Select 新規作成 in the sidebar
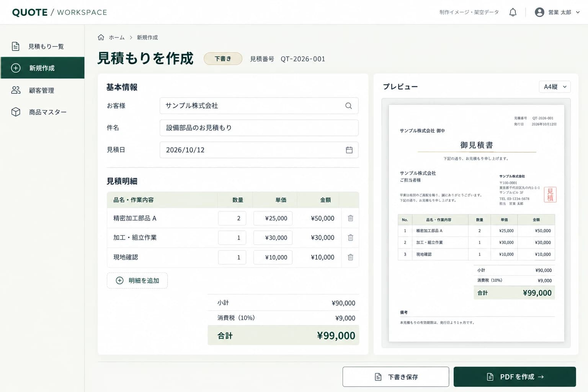This screenshot has width=588, height=392. (42, 68)
